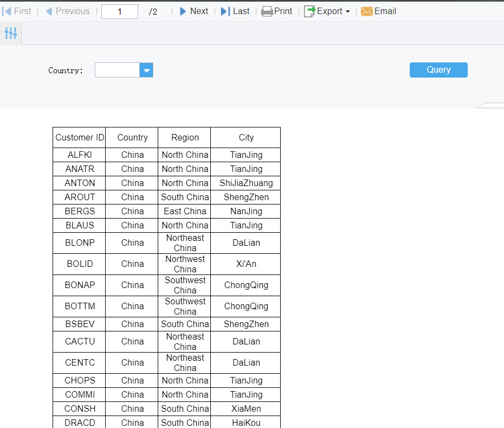Click the Region column header

pyautogui.click(x=184, y=137)
